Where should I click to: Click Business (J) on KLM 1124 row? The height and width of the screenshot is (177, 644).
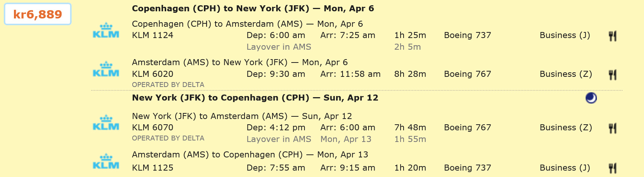pos(565,35)
